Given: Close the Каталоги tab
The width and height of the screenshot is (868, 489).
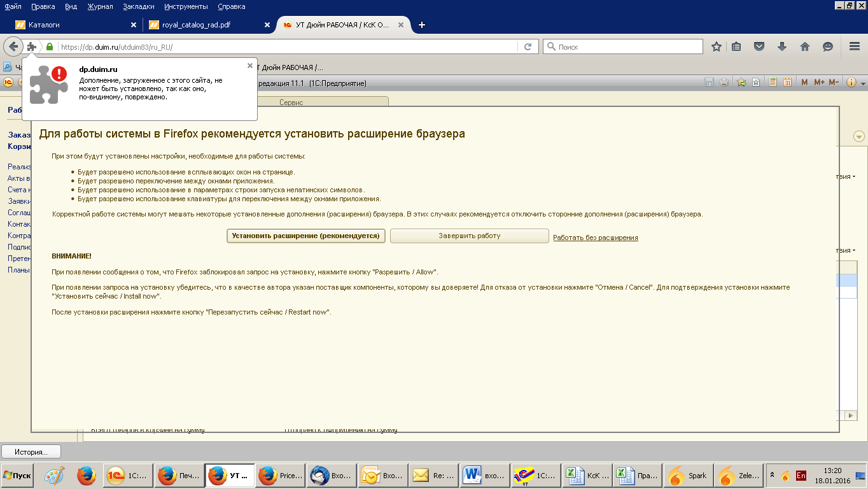Looking at the screenshot, I should point(133,25).
